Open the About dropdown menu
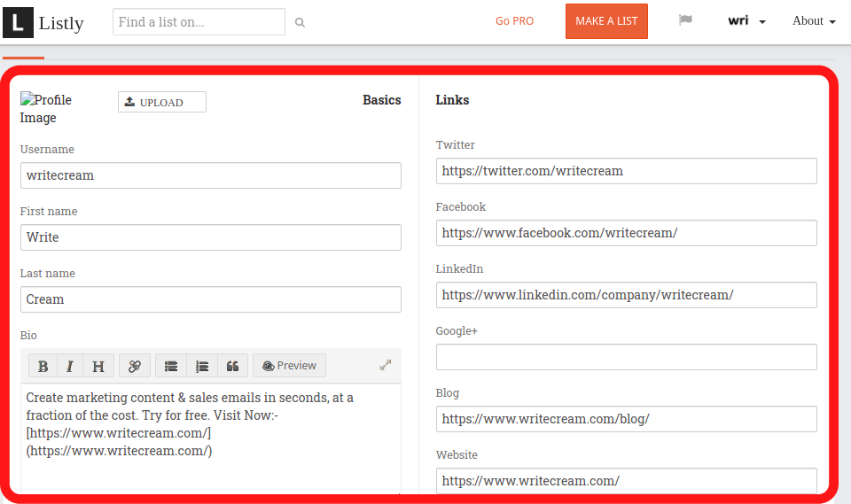 click(x=814, y=20)
